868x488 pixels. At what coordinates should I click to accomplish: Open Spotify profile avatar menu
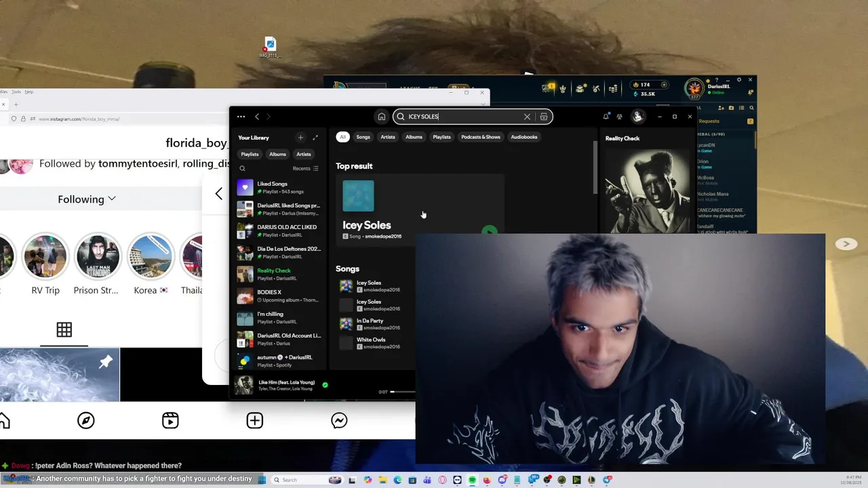tap(637, 117)
